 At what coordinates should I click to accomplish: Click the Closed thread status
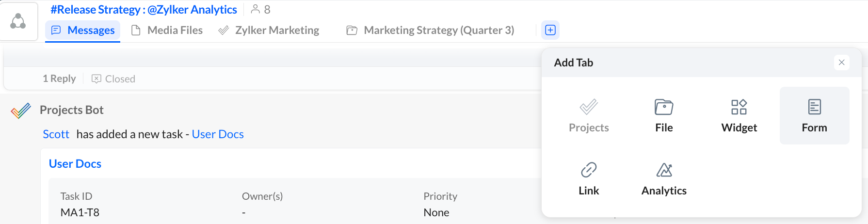[113, 79]
